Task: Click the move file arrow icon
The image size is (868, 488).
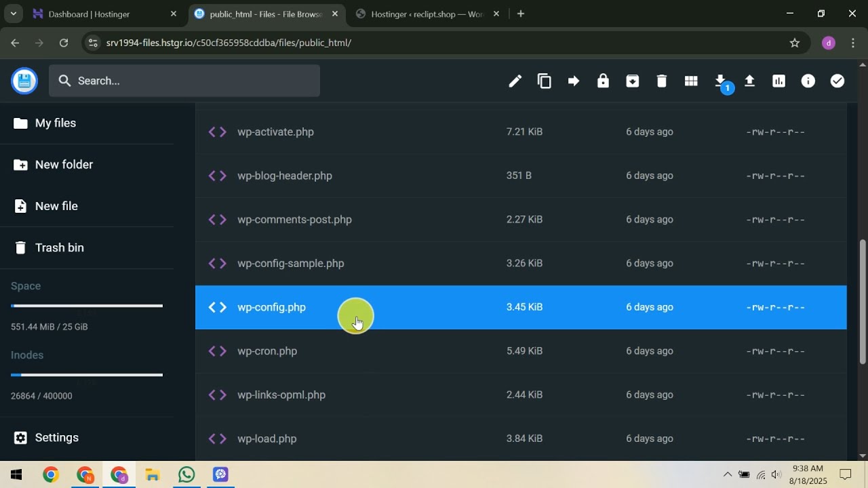Action: point(574,81)
